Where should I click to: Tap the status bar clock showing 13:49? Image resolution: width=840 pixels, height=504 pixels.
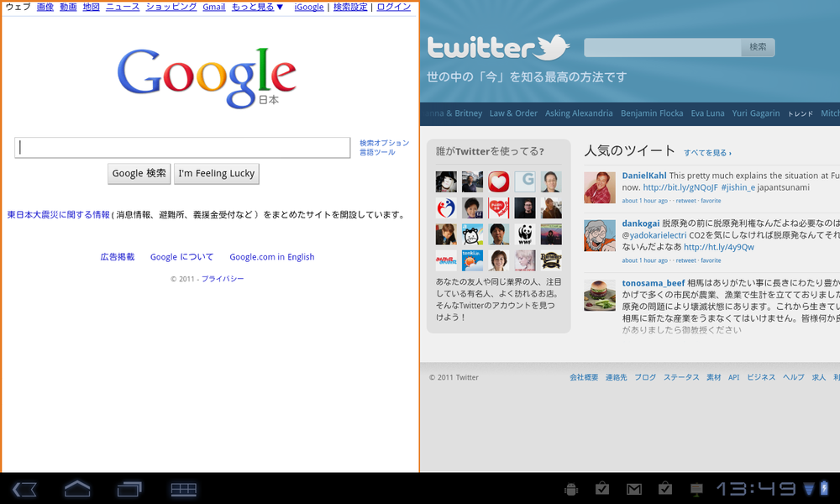(x=757, y=489)
